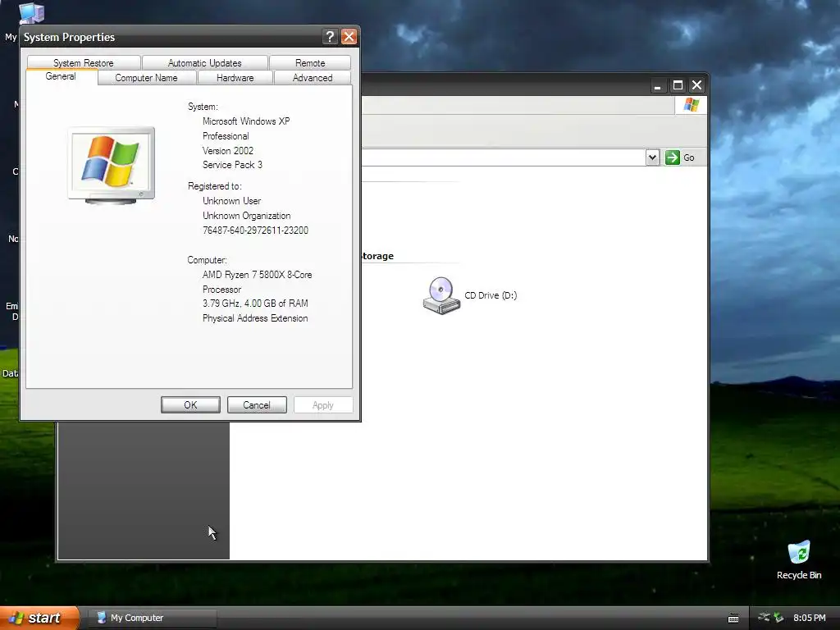
Task: Switch to the System Restore tab
Action: coord(84,62)
